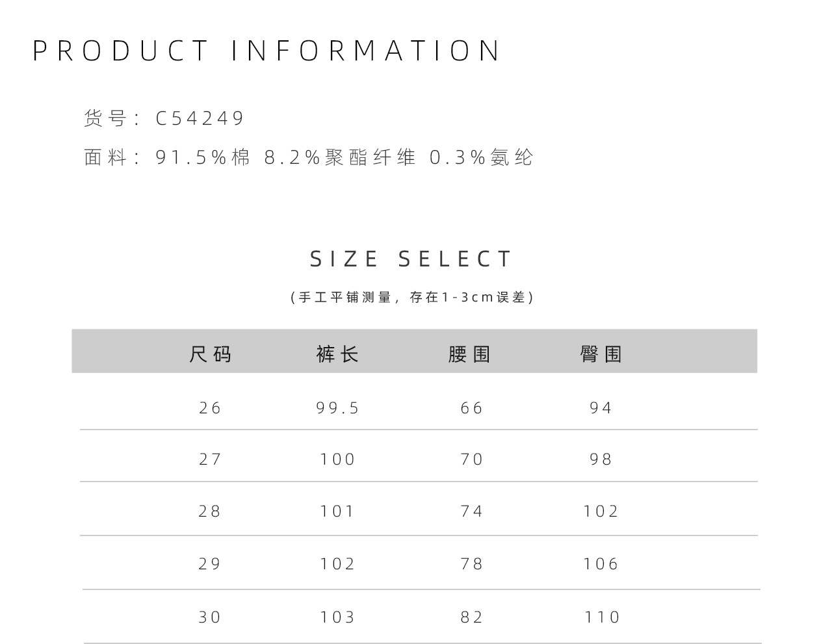Viewport: 832px width, 644px height.
Task: Select size 29 in the table
Action: point(210,564)
